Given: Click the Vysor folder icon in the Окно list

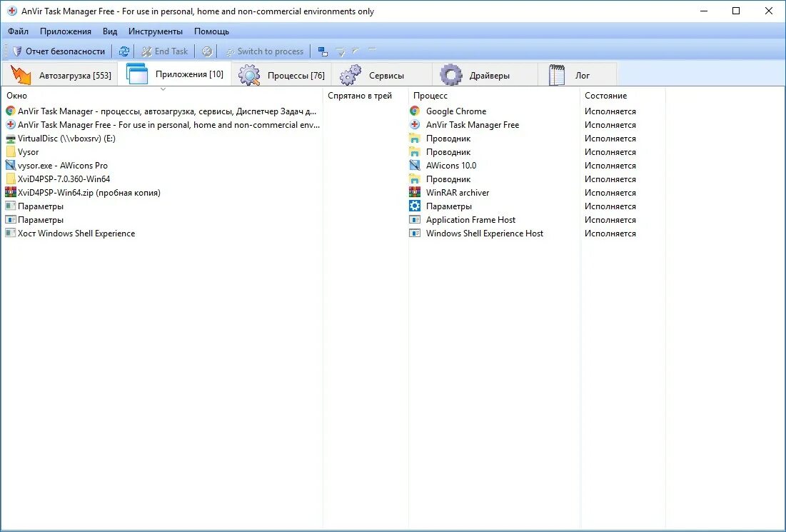Looking at the screenshot, I should [11, 151].
